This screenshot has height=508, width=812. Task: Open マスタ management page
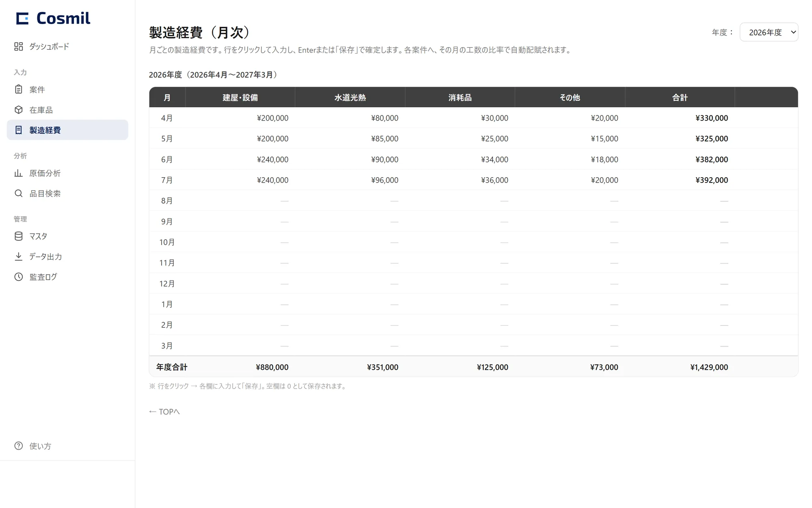click(67, 236)
